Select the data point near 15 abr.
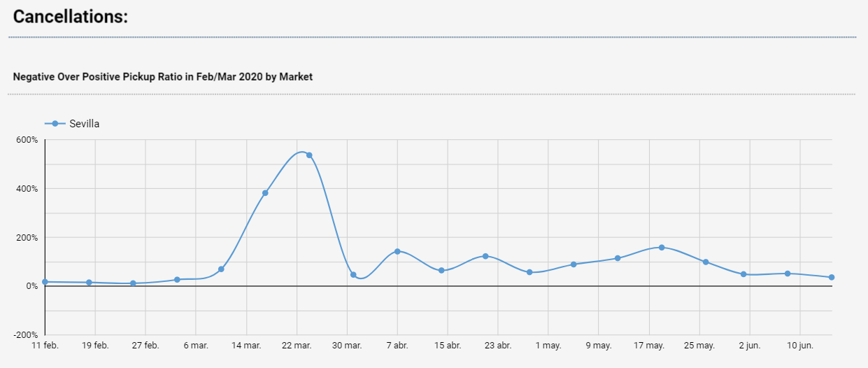 [441, 270]
